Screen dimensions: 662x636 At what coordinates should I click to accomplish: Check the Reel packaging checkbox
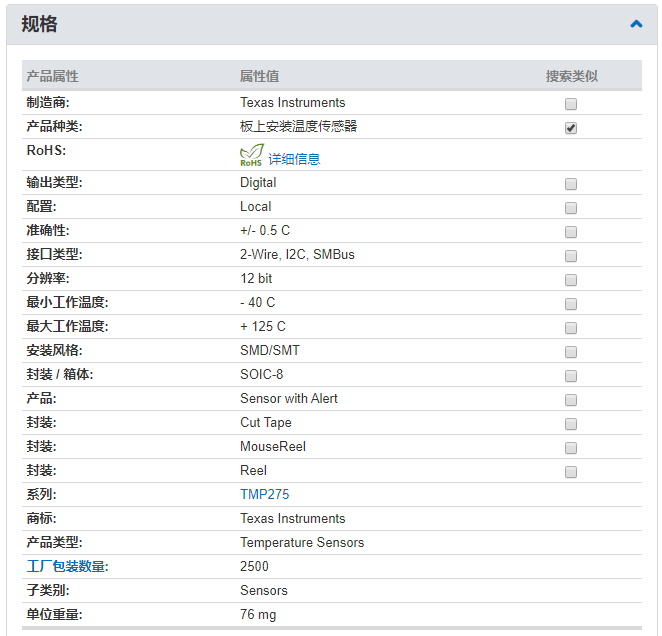[571, 472]
